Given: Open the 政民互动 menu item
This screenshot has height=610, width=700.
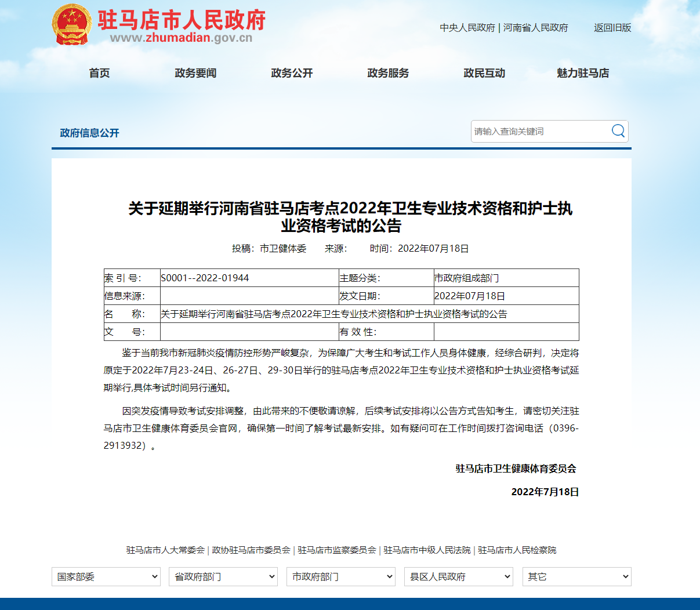Looking at the screenshot, I should pos(484,73).
